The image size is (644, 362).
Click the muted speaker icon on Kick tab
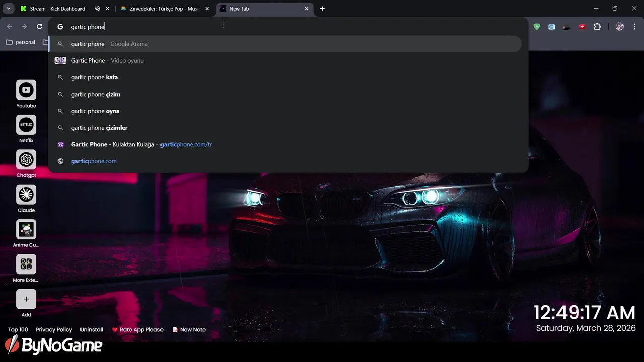(97, 9)
